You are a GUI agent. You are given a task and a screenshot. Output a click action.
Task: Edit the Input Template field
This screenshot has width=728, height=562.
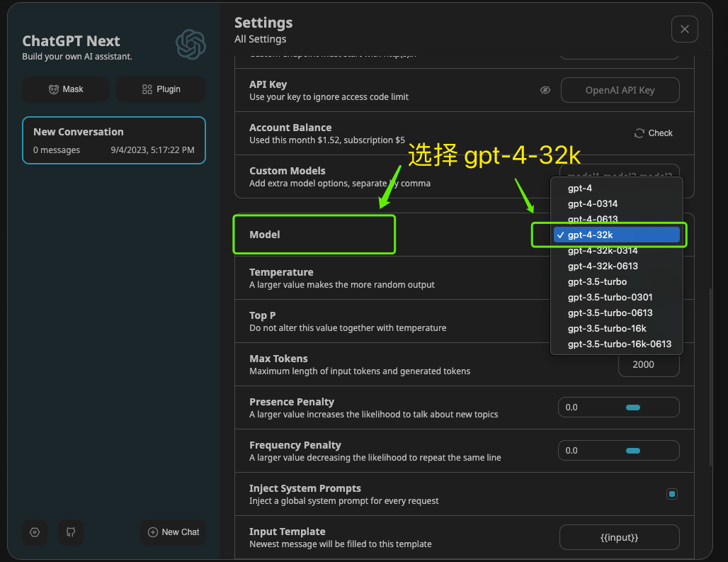click(620, 537)
